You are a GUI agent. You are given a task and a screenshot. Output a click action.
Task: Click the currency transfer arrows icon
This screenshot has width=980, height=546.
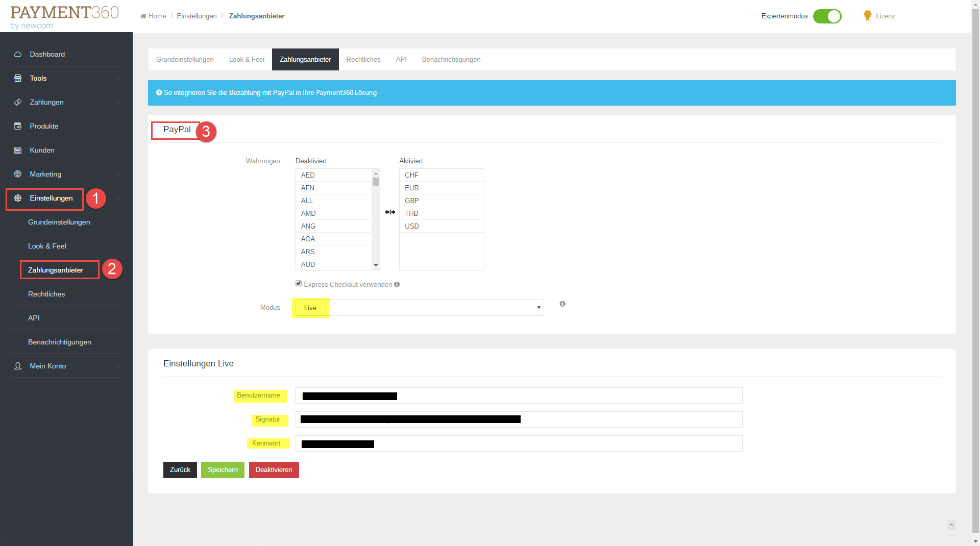point(390,212)
